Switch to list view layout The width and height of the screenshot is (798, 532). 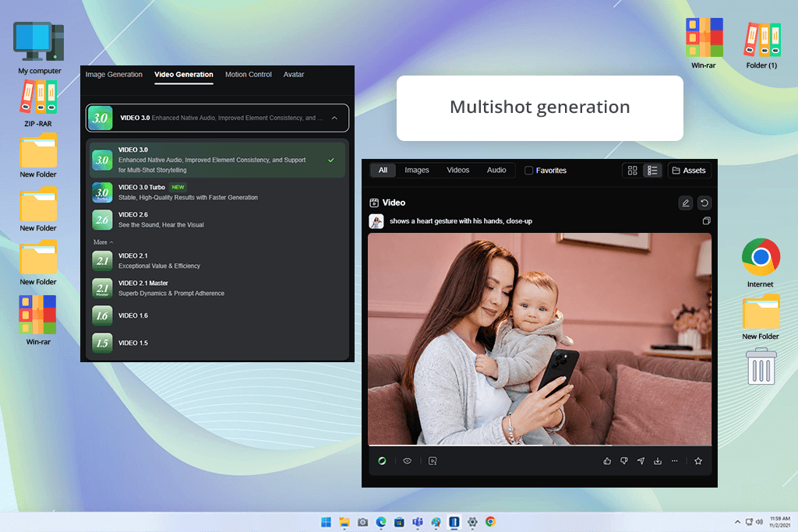[x=652, y=171]
